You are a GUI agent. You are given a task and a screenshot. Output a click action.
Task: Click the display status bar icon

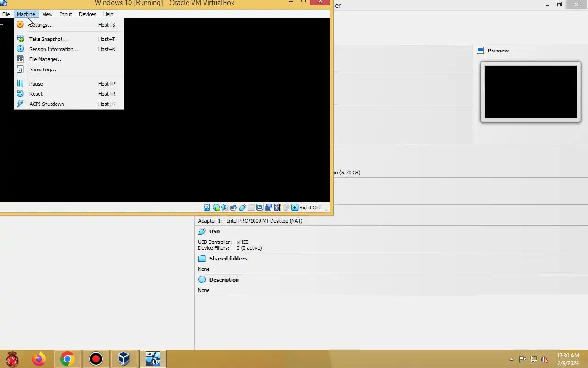[x=260, y=207]
